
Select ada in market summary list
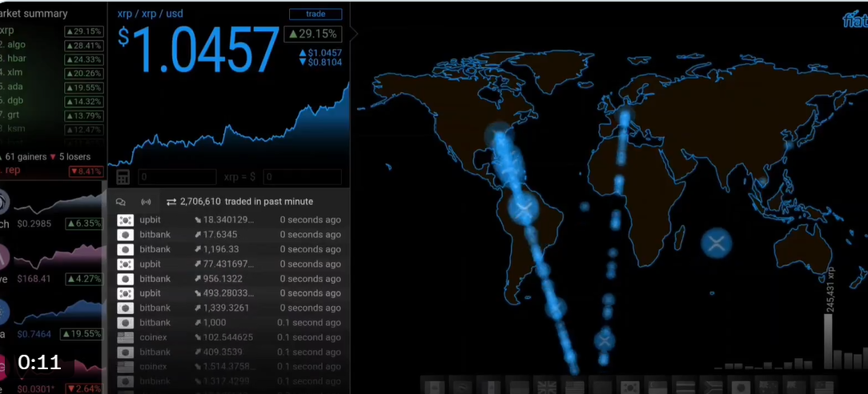pos(15,86)
